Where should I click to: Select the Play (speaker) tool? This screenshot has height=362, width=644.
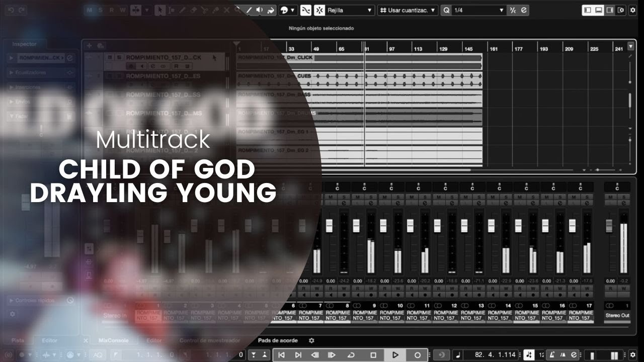[x=260, y=10]
